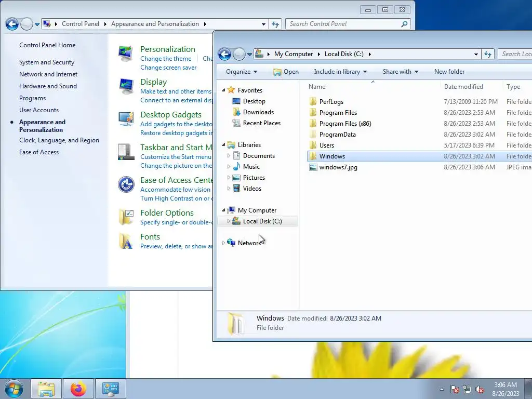Image resolution: width=532 pixels, height=399 pixels.
Task: Sort files by the Name column header
Action: 373,87
